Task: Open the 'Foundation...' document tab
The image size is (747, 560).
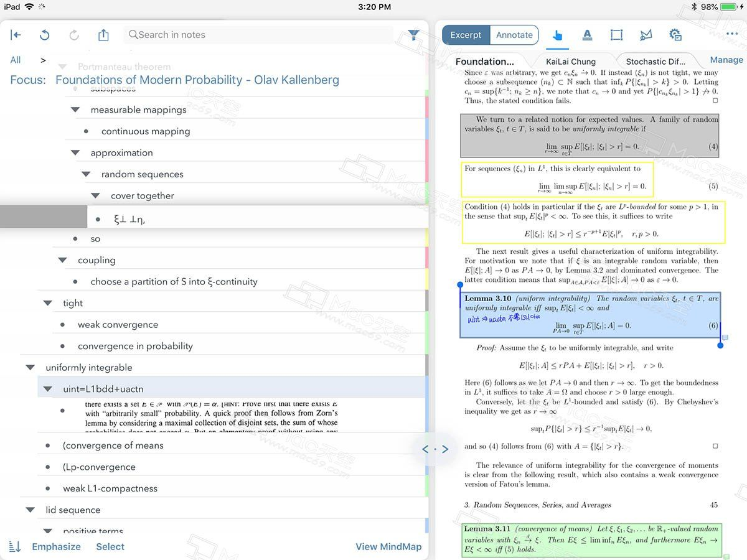Action: click(485, 61)
